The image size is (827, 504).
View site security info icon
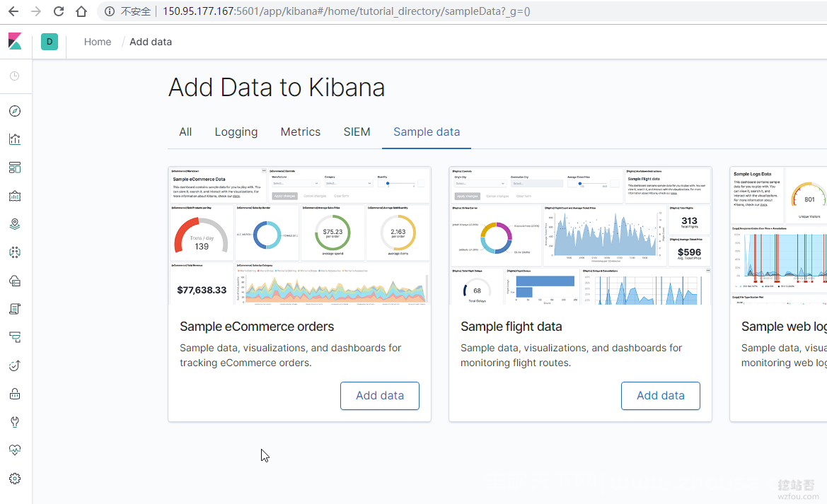click(x=109, y=11)
